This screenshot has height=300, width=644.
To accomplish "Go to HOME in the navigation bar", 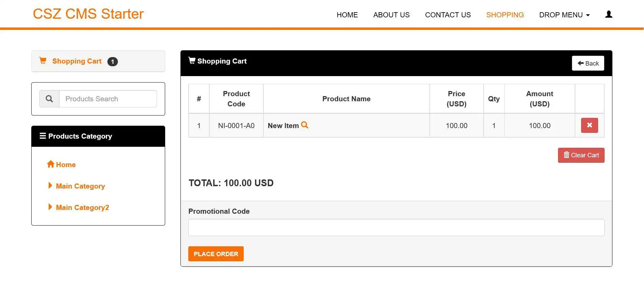I will (347, 15).
